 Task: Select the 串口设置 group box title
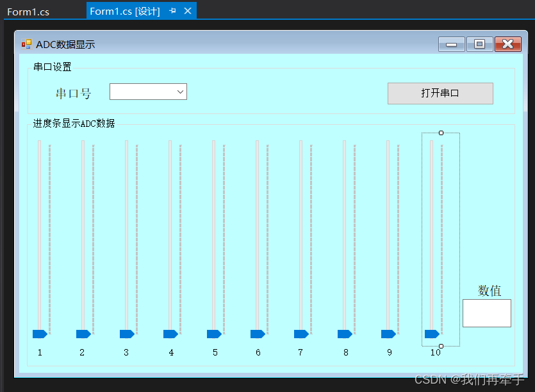click(x=52, y=67)
